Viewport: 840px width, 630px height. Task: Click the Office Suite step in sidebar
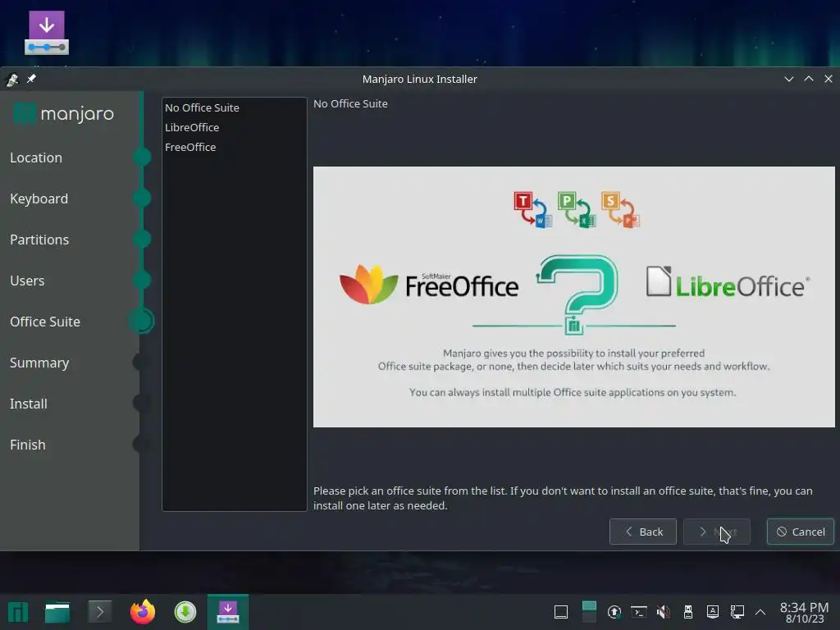coord(45,322)
